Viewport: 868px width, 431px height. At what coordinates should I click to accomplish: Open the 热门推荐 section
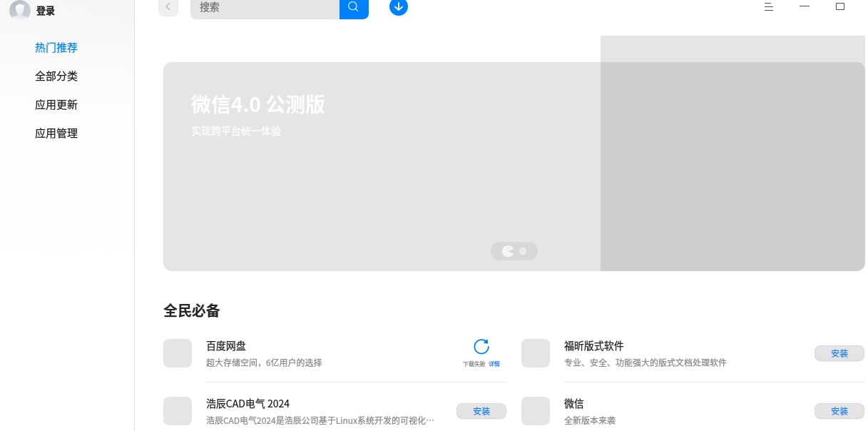56,48
